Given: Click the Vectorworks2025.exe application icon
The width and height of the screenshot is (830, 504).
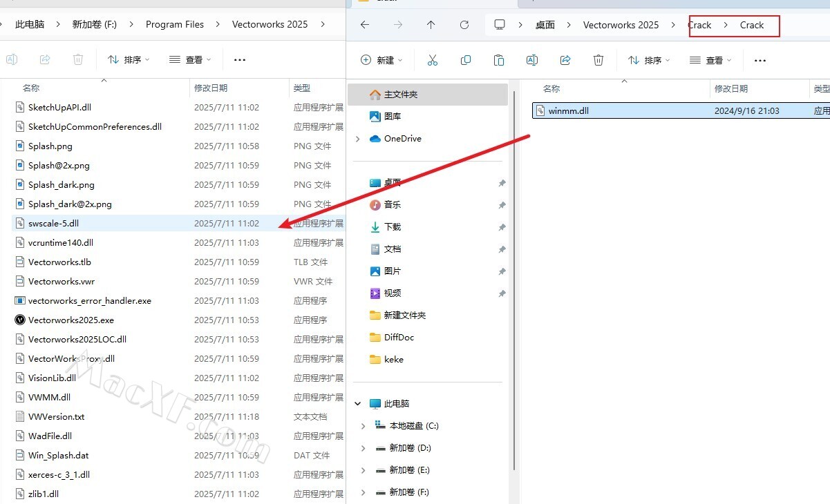Looking at the screenshot, I should point(19,320).
